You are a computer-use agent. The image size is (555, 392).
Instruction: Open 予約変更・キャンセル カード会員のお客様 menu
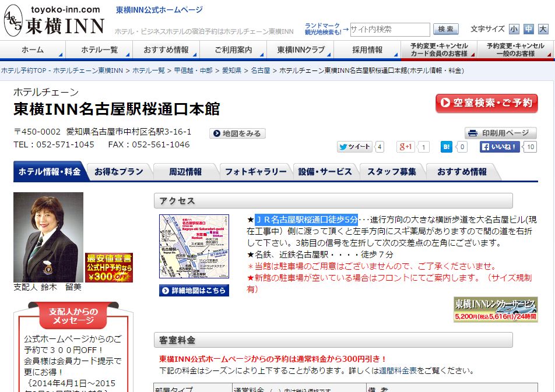pos(439,50)
